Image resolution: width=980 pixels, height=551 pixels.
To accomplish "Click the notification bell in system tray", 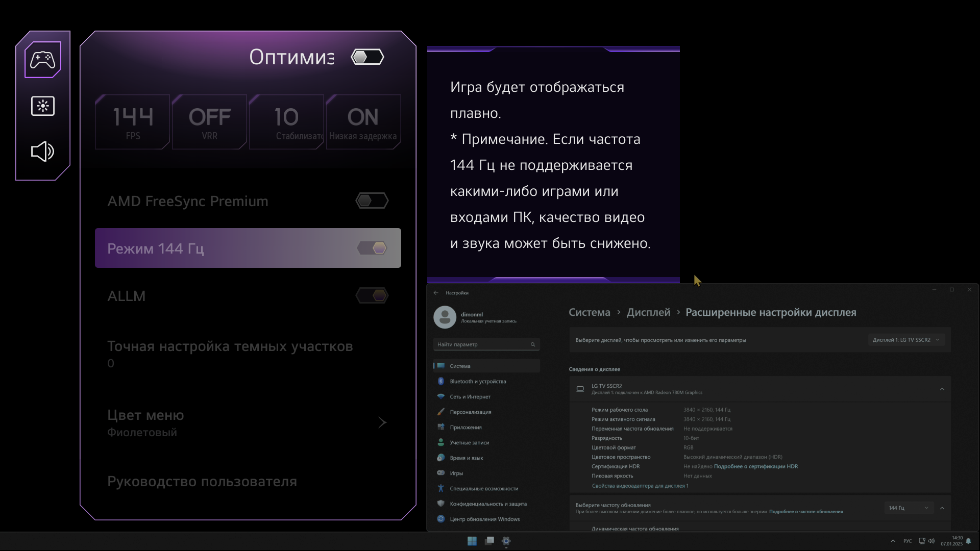I will coord(968,541).
